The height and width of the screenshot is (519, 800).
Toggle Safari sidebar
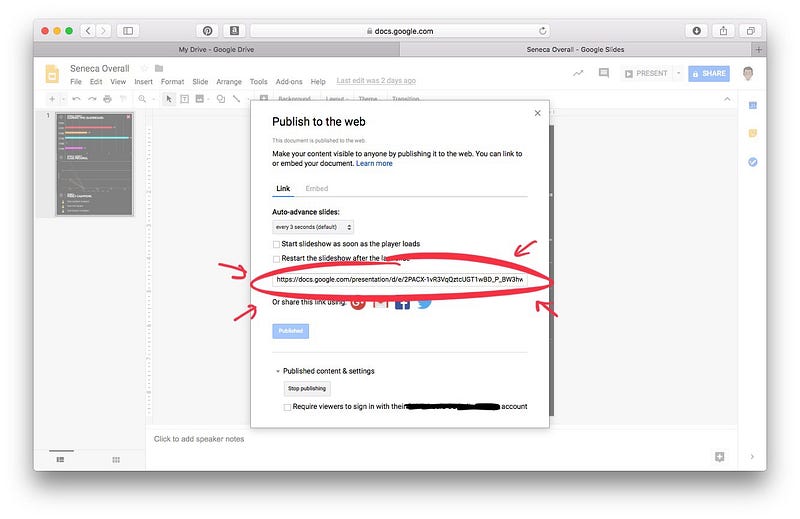[128, 31]
